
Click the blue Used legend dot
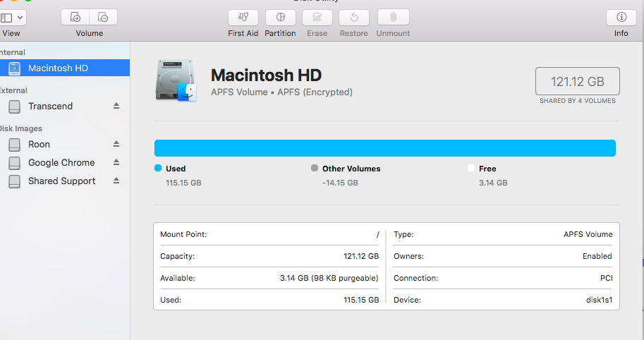pyautogui.click(x=158, y=168)
